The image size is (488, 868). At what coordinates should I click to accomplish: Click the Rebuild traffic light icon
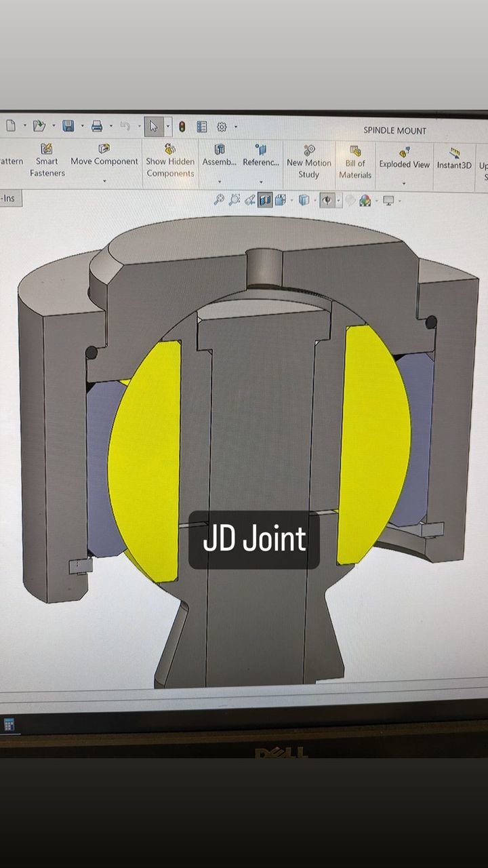tap(182, 127)
